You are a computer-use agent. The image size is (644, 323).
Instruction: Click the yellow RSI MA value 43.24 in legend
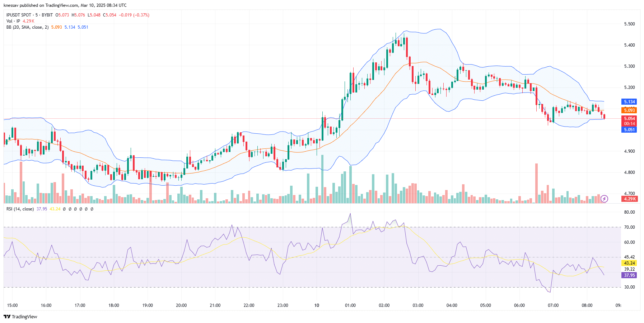pos(55,209)
